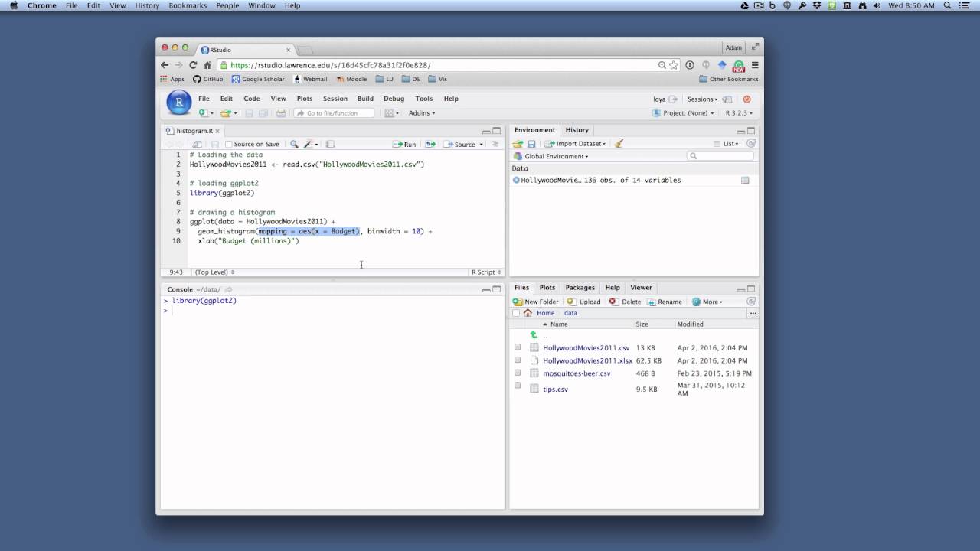Image resolution: width=980 pixels, height=551 pixels.
Task: Tick the checkbox for HollywoodMovies2011.csv
Action: click(x=518, y=347)
